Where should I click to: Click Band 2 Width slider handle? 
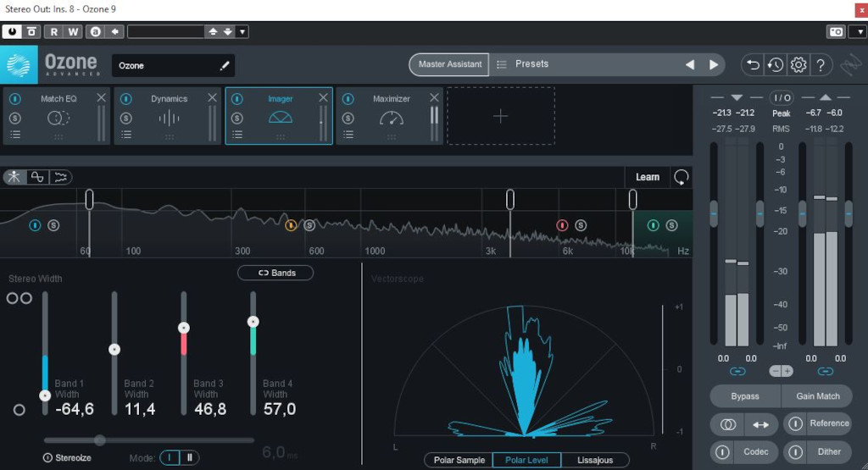pyautogui.click(x=114, y=350)
